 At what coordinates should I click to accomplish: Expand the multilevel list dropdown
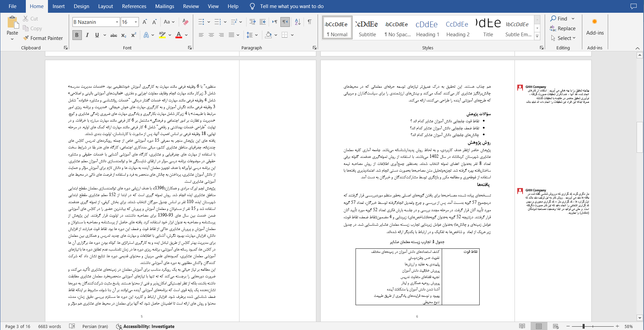[241, 22]
